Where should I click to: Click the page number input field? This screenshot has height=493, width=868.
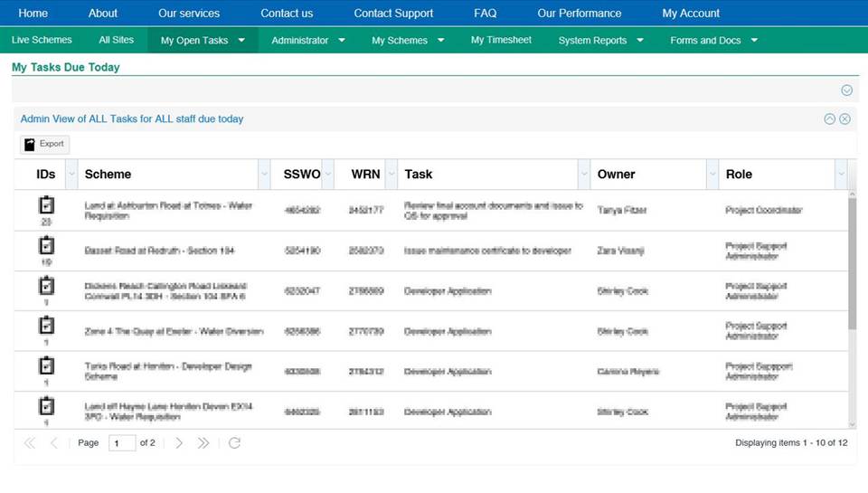point(121,443)
